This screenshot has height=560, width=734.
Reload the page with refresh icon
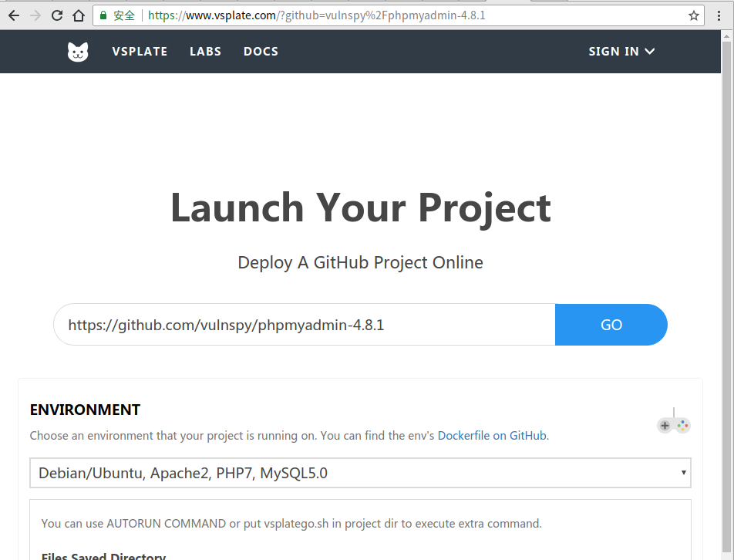[56, 15]
